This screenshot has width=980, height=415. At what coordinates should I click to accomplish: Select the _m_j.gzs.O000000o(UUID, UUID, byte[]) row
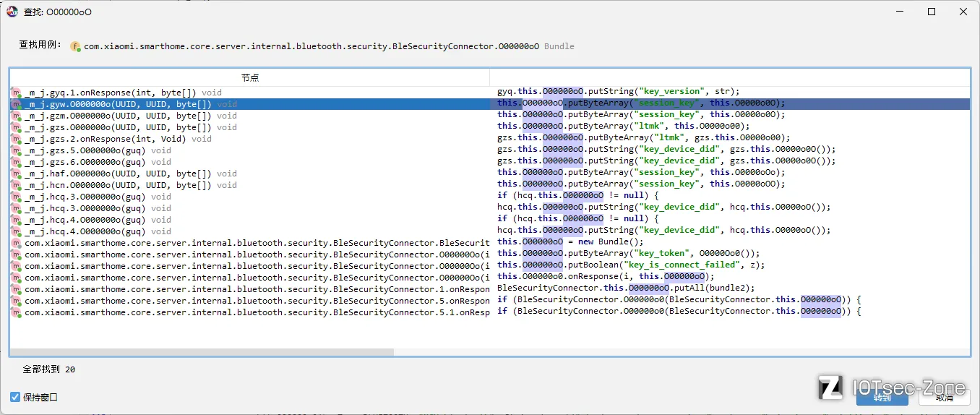[130, 127]
